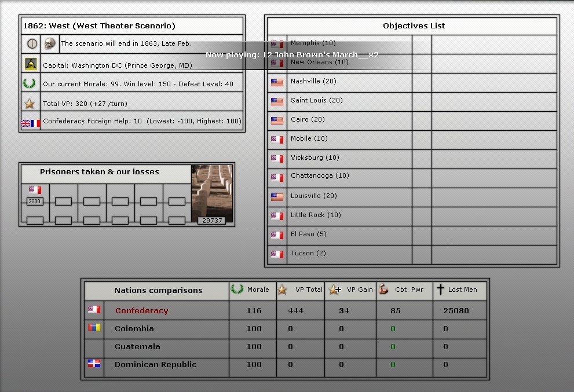Click the US flag beside Nashville objective
Image resolution: width=574 pixels, height=392 pixels.
pos(277,82)
